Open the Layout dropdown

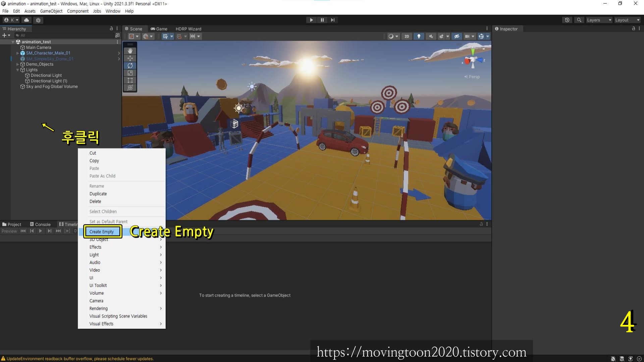[x=627, y=20]
